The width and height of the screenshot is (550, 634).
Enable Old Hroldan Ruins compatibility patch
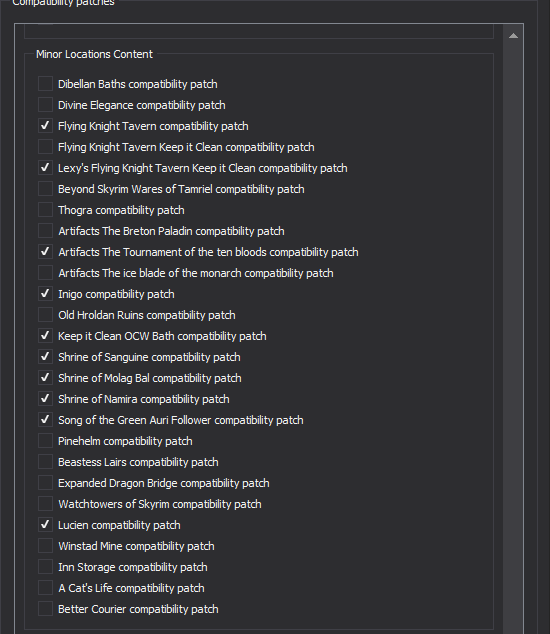pos(45,315)
